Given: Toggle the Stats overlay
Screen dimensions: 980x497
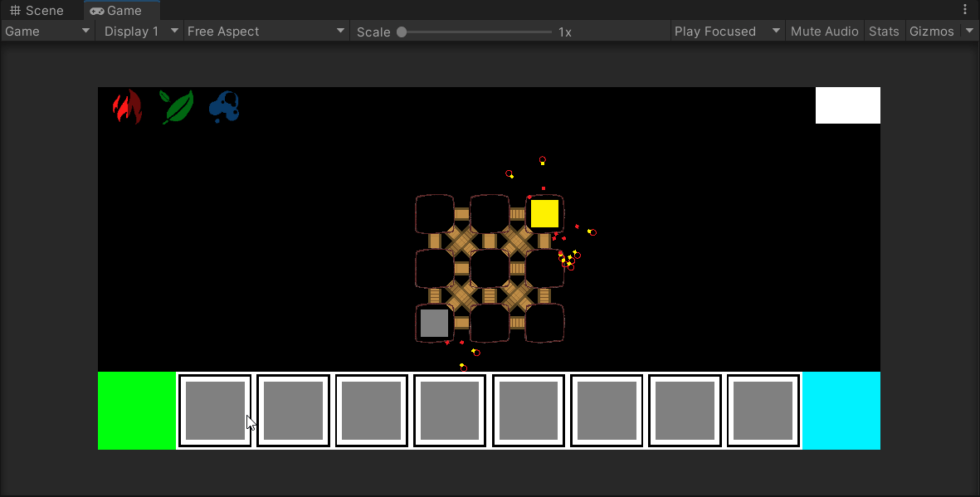Looking at the screenshot, I should click(x=884, y=32).
